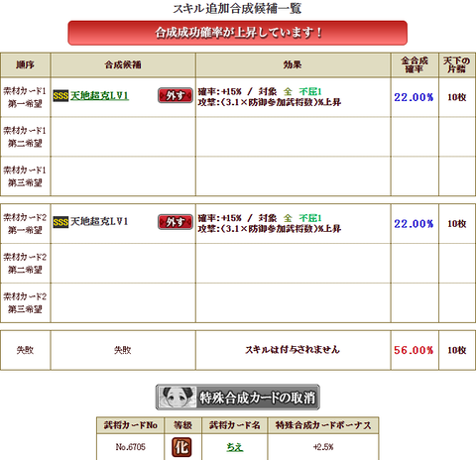The height and width of the screenshot is (460, 476).
Task: Open the 天地超克LV1 skill link
Action: 99,96
